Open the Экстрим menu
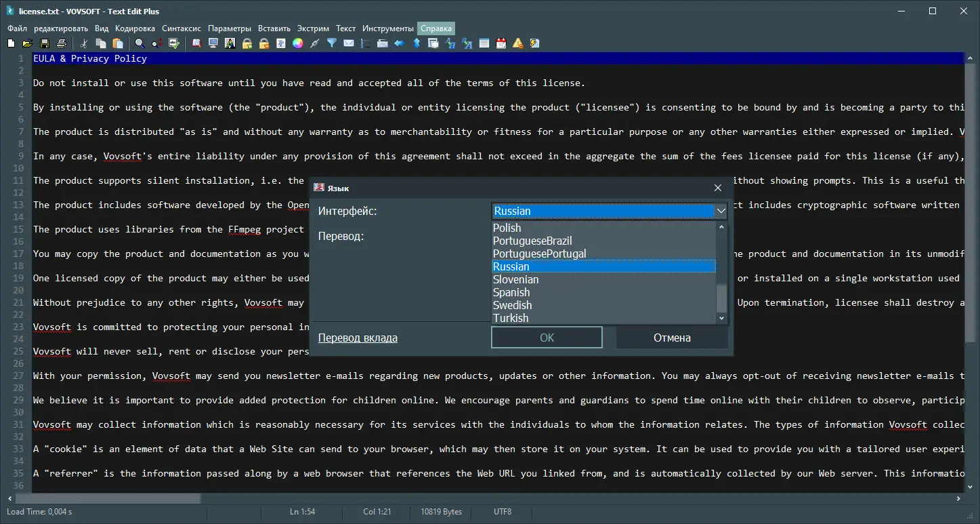The image size is (980, 524). coord(313,28)
